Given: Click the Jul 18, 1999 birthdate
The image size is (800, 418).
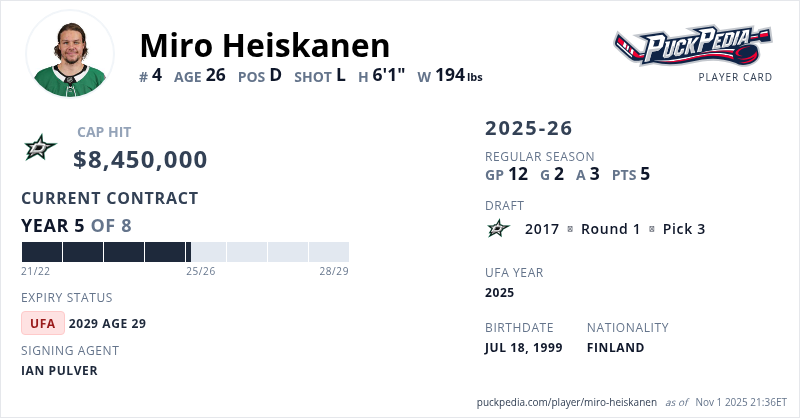Looking at the screenshot, I should click(523, 347).
